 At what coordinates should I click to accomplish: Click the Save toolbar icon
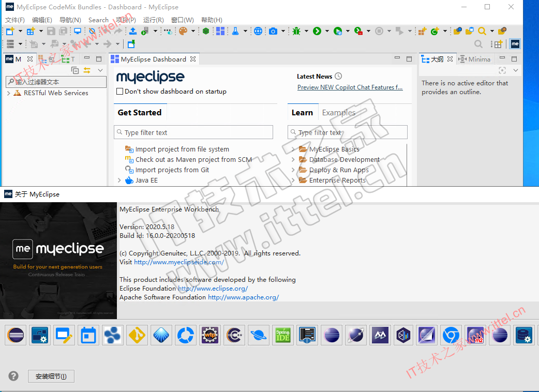point(51,31)
